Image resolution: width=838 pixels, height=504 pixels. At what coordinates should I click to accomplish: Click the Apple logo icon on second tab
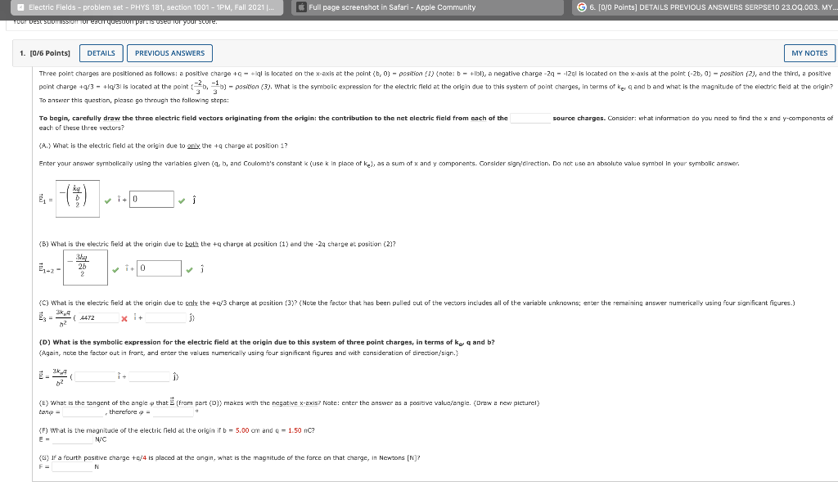(301, 7)
